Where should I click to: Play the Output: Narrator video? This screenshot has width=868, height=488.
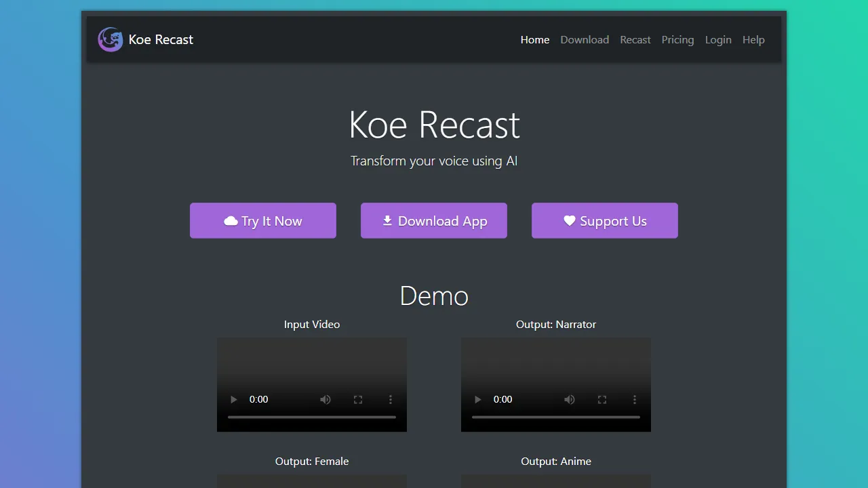(x=477, y=399)
